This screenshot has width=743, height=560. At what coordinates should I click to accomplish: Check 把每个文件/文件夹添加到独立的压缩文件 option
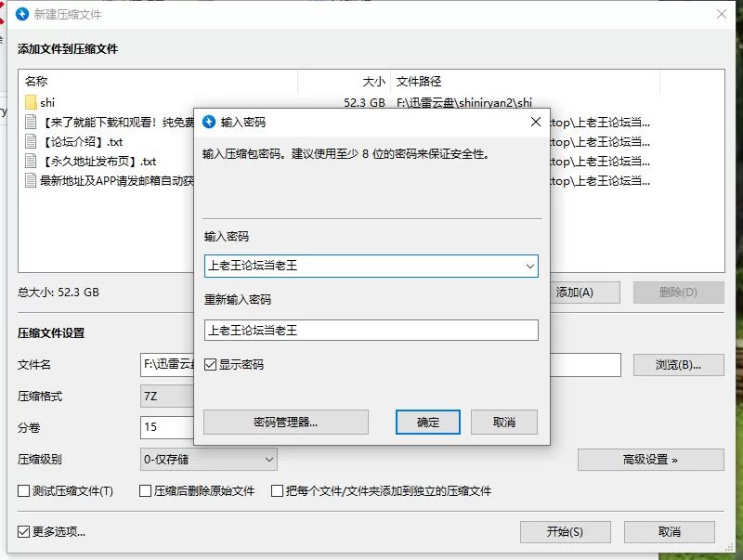click(277, 491)
